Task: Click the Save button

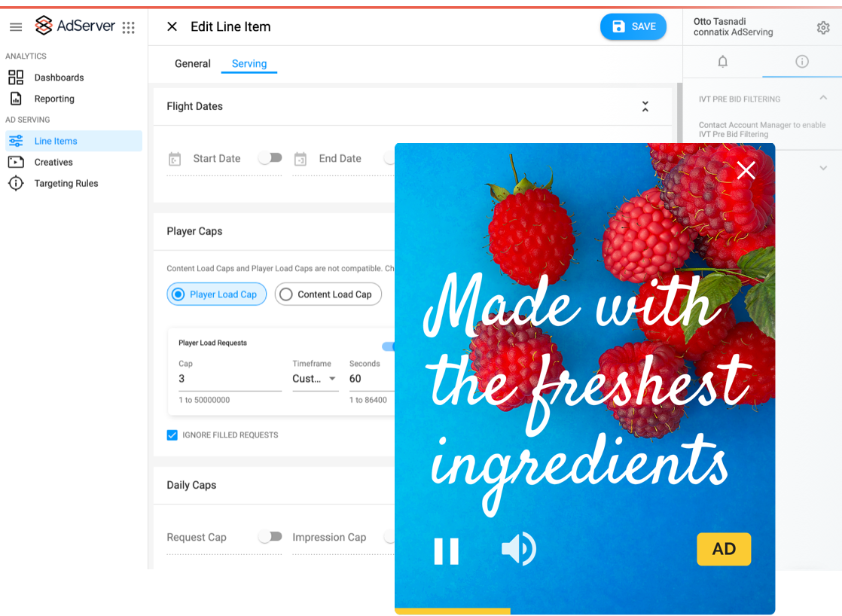Action: pyautogui.click(x=633, y=27)
